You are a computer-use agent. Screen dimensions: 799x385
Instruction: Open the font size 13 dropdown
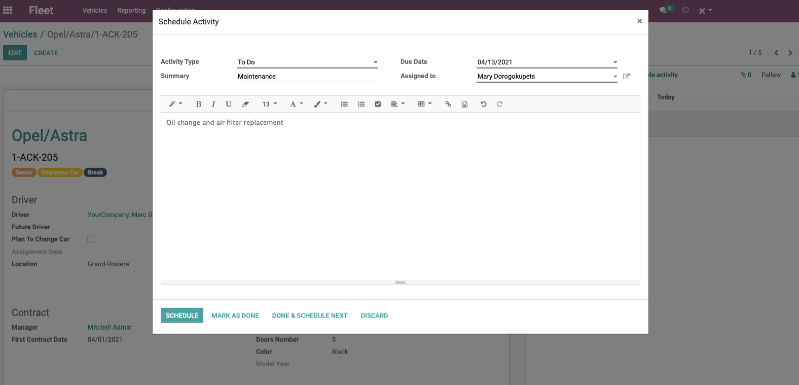270,104
